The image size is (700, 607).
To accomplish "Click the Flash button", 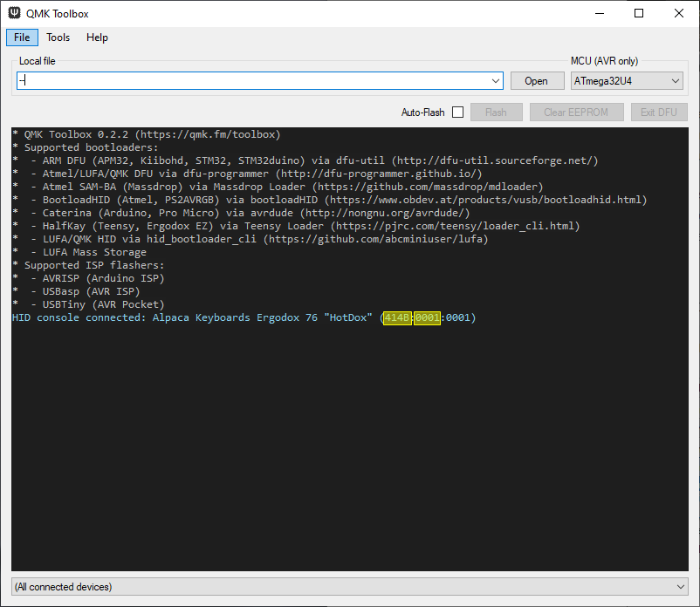I will click(496, 113).
